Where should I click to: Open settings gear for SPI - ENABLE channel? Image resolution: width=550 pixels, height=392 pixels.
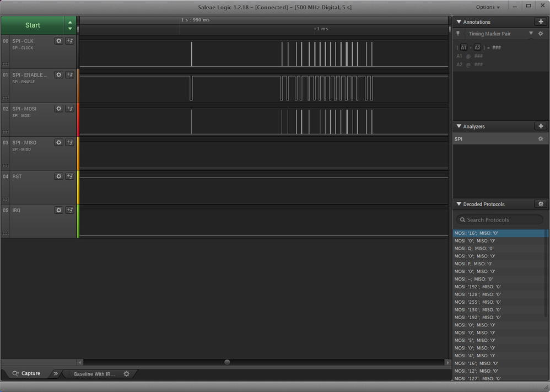[58, 75]
